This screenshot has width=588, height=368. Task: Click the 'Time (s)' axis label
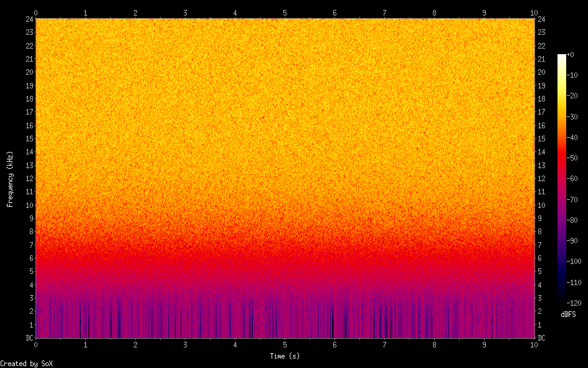pos(285,356)
